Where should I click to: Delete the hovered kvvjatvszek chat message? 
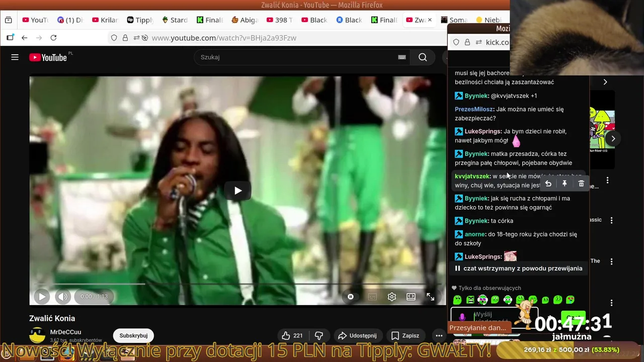click(x=581, y=184)
